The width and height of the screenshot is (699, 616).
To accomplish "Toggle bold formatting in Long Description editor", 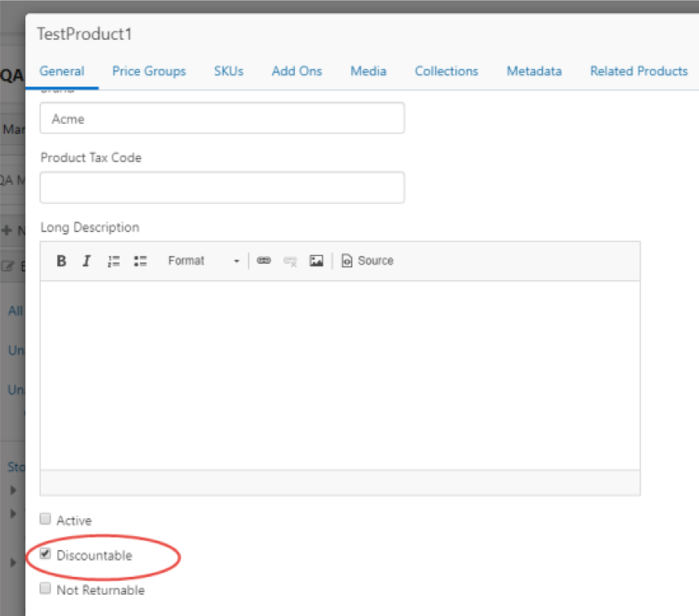I will pyautogui.click(x=61, y=261).
